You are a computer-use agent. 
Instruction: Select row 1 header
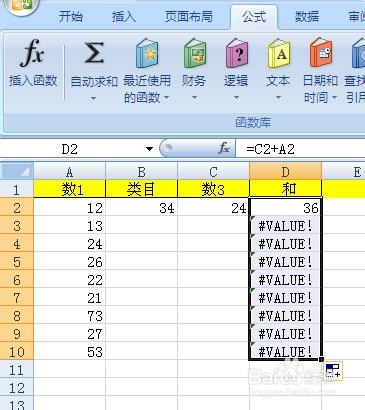(x=17, y=189)
